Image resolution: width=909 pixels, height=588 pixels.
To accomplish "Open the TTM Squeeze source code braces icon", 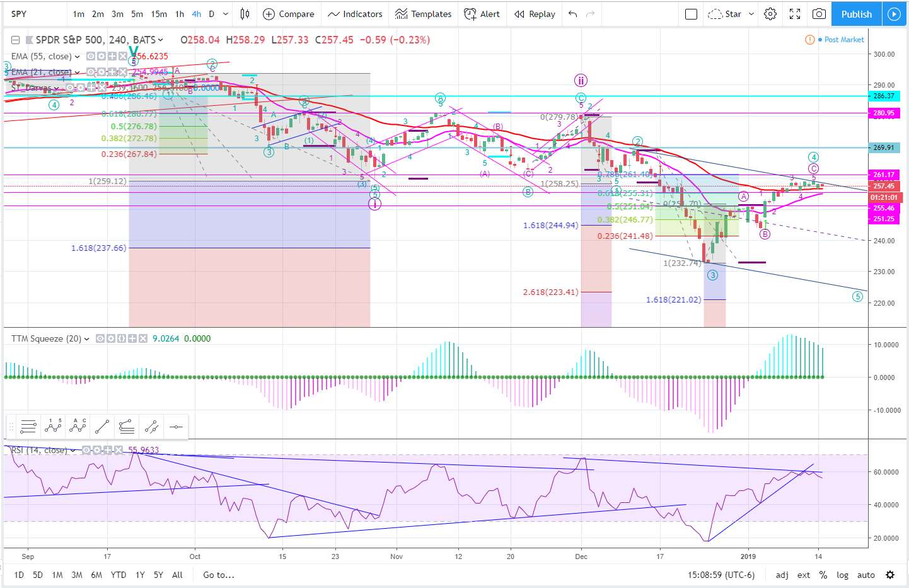I will (x=122, y=338).
